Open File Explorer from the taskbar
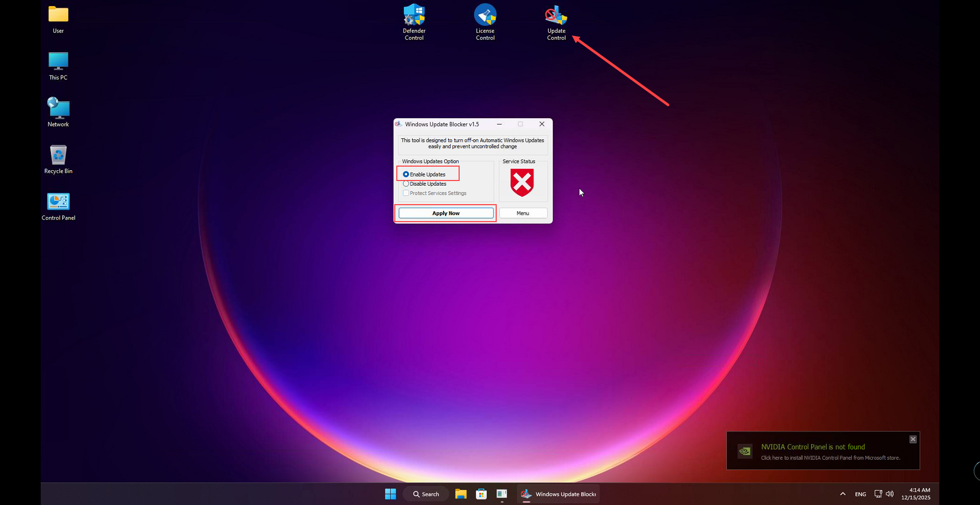 click(461, 494)
